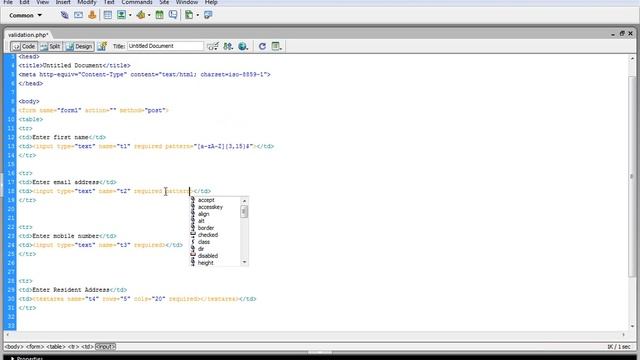Screen dimensions: 640x360
Task: Open Preview in Browser globe icon
Action: 243,46
